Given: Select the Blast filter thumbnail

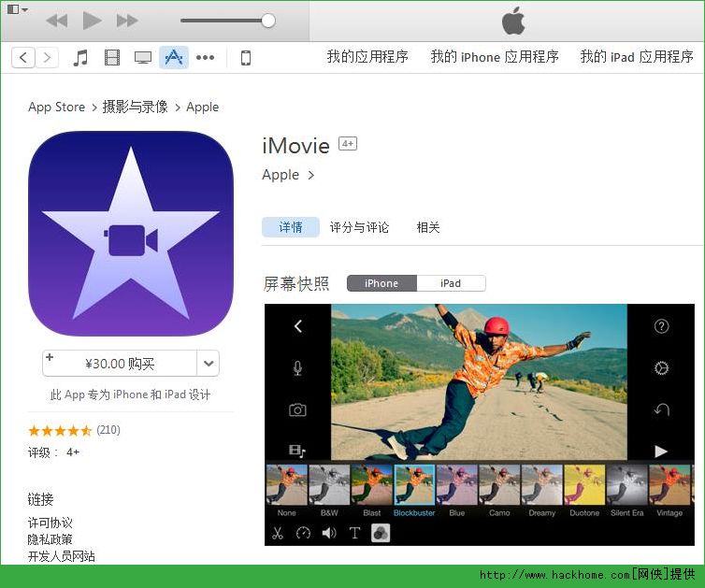Looking at the screenshot, I should [x=372, y=485].
